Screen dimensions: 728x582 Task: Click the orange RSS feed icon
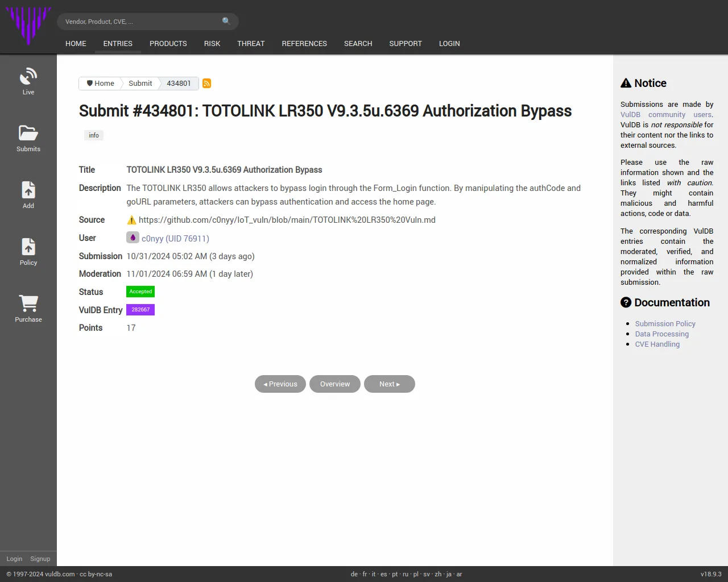tap(207, 84)
